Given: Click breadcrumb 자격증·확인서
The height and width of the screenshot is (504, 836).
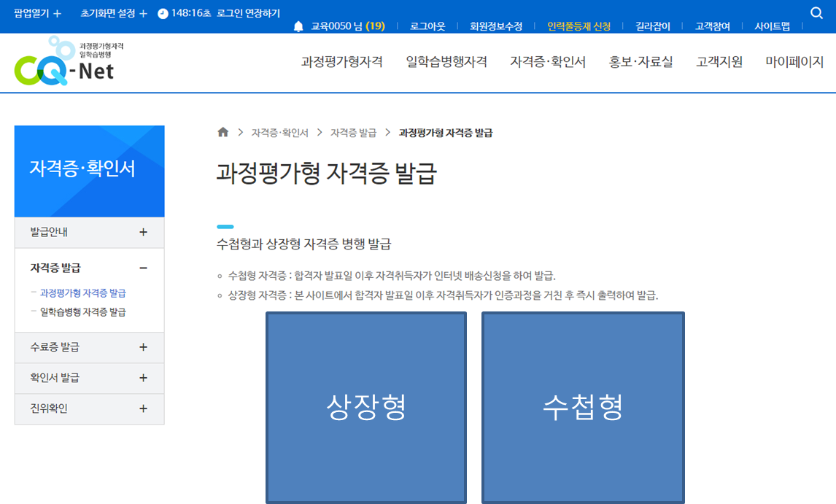Looking at the screenshot, I should (x=280, y=133).
